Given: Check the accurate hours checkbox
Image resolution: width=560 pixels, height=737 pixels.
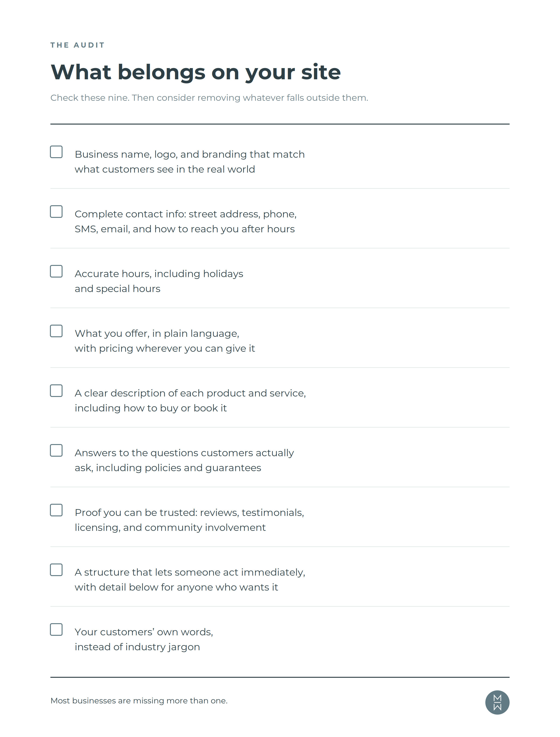Looking at the screenshot, I should coord(56,271).
